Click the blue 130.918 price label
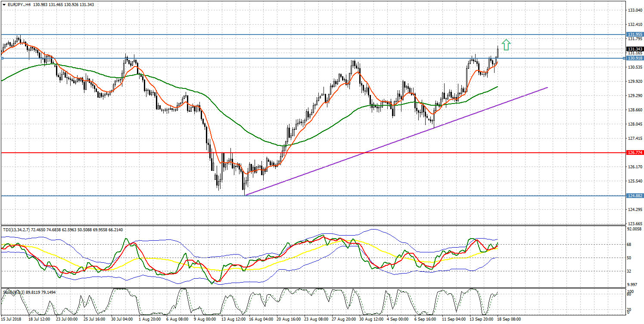The width and height of the screenshot is (644, 324). (633, 58)
